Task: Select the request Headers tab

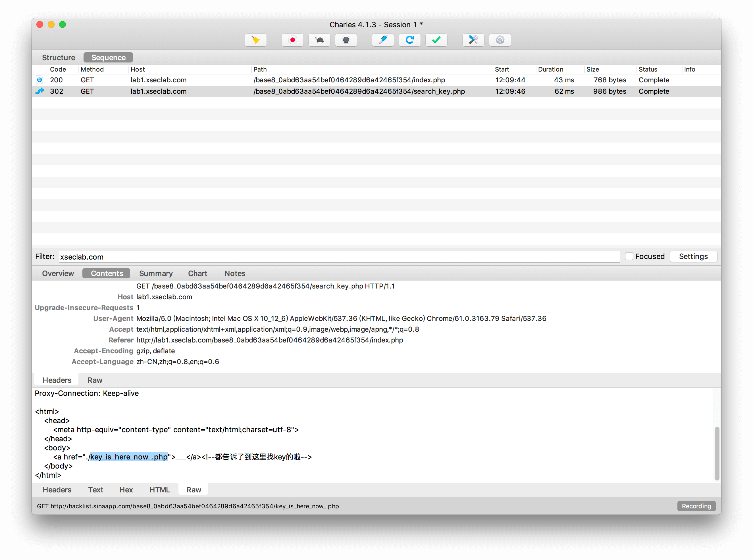Action: [57, 380]
